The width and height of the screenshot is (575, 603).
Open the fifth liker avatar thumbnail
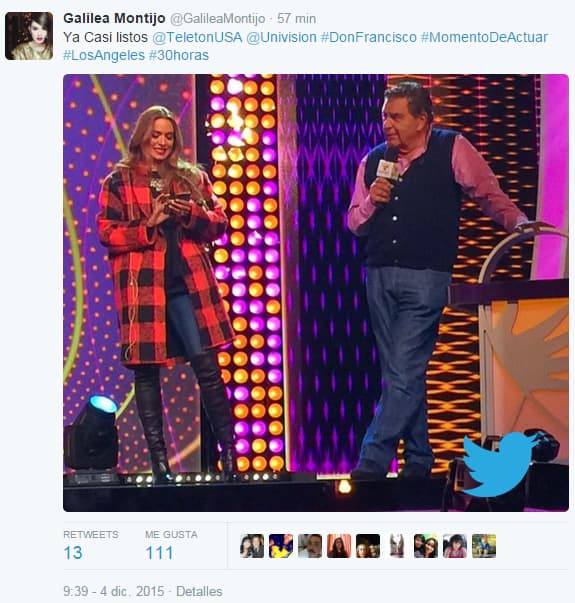[368, 546]
